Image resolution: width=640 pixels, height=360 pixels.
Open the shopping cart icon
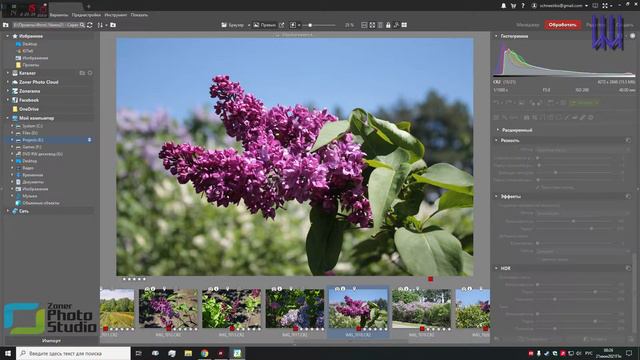(x=513, y=6)
